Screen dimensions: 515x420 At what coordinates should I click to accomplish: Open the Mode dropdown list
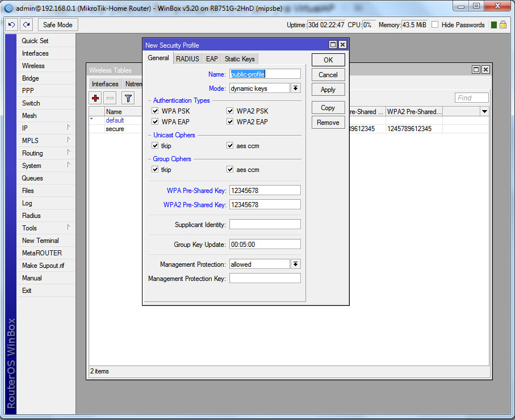point(295,89)
